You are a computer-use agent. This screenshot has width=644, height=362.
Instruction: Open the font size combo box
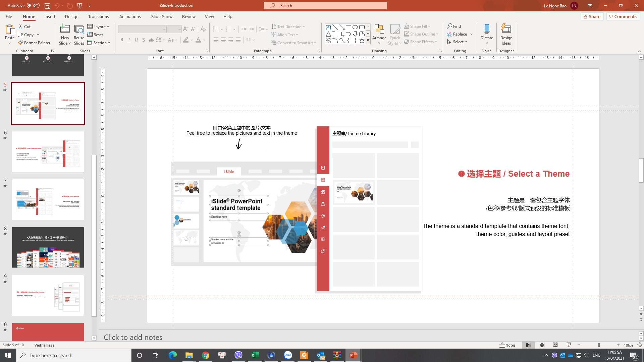coord(174,29)
